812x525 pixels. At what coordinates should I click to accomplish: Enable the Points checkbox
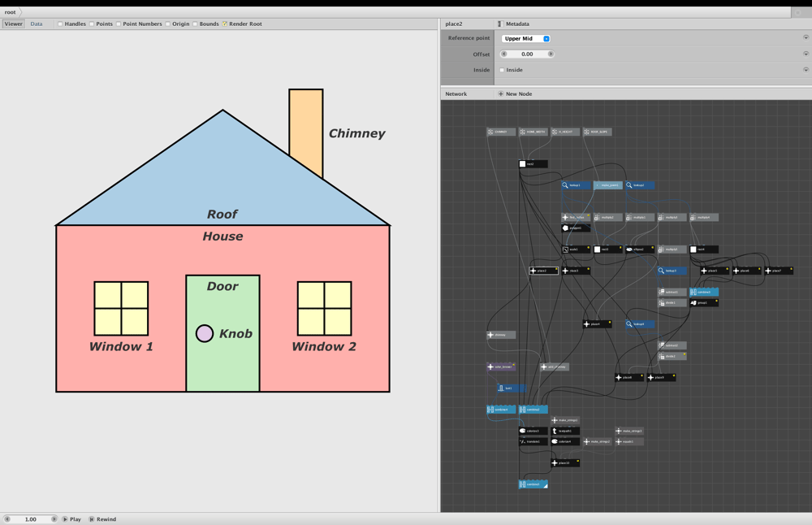tap(92, 24)
